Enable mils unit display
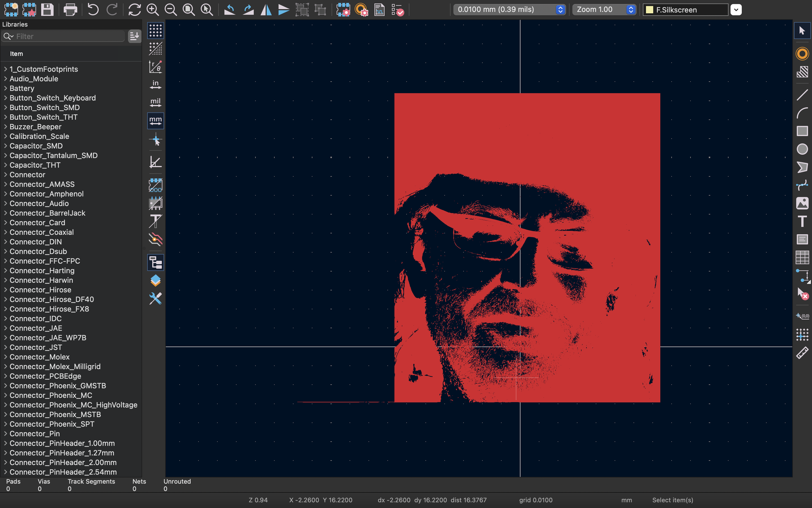This screenshot has width=812, height=508. pos(156,102)
